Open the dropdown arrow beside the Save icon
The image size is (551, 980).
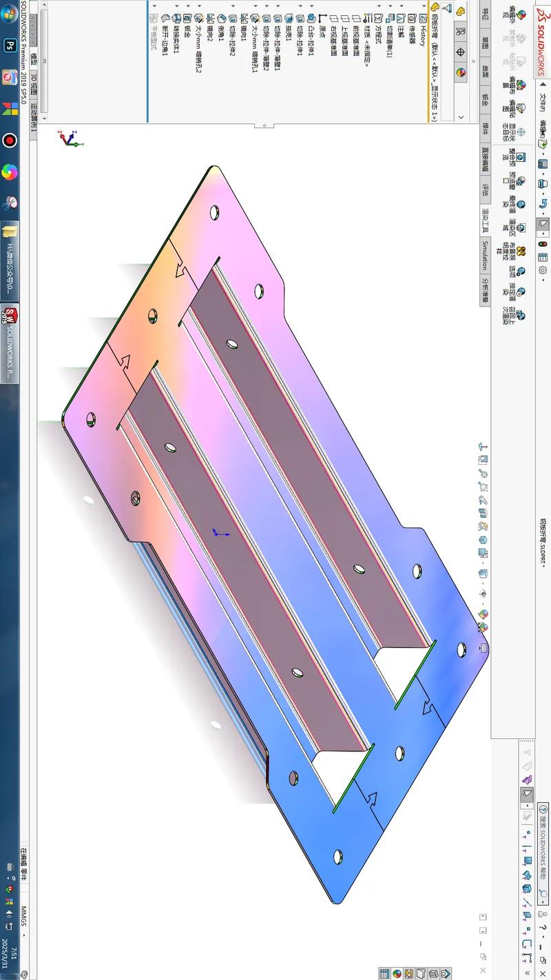click(542, 173)
